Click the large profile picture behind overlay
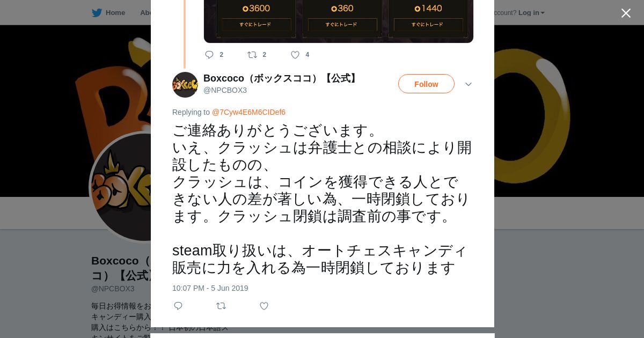Viewport: 644px width, 338px height. (120, 187)
